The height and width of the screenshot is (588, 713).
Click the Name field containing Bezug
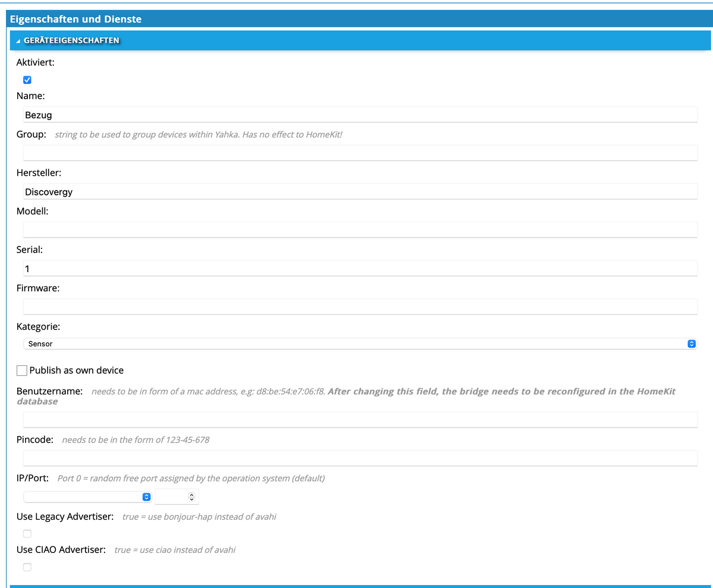pyautogui.click(x=360, y=115)
